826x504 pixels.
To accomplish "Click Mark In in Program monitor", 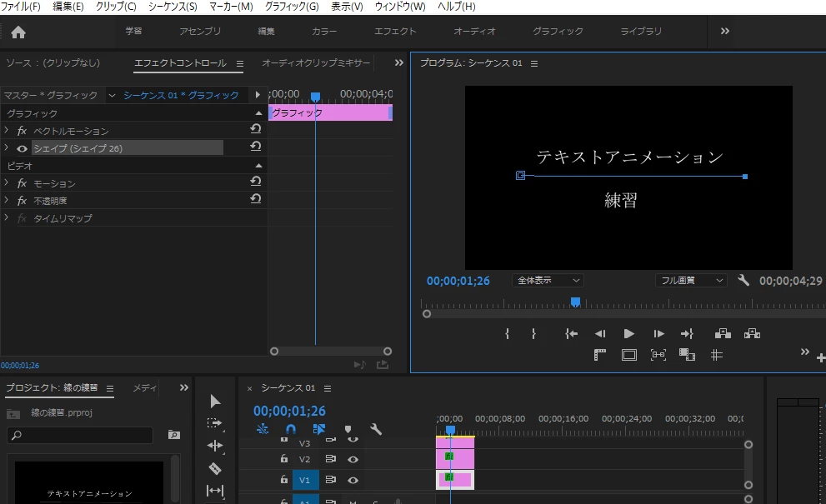I will tap(507, 334).
